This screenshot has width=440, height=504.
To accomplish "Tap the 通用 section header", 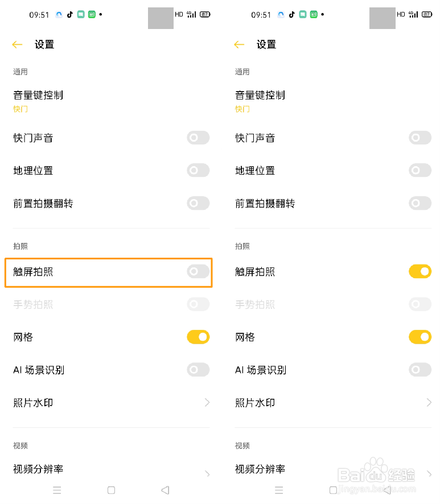I will click(20, 72).
